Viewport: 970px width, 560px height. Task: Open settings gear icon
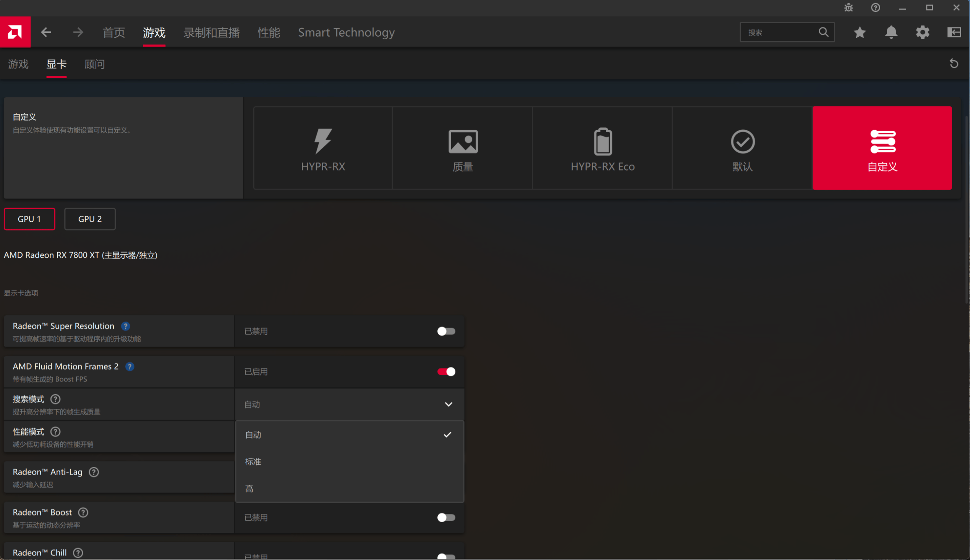923,32
